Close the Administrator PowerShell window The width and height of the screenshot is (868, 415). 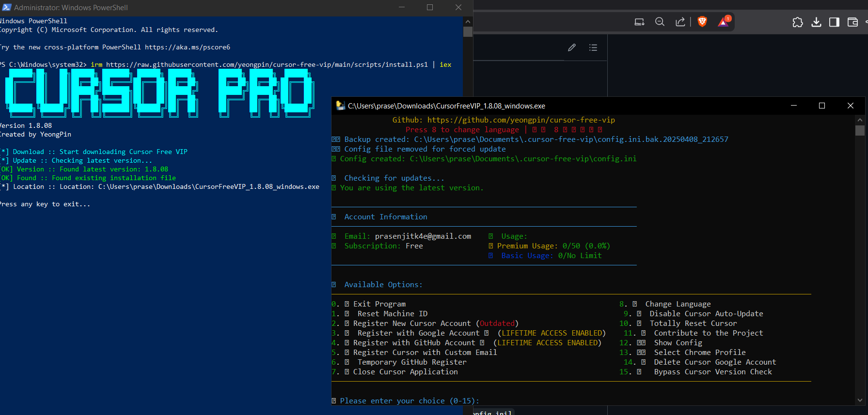click(458, 7)
